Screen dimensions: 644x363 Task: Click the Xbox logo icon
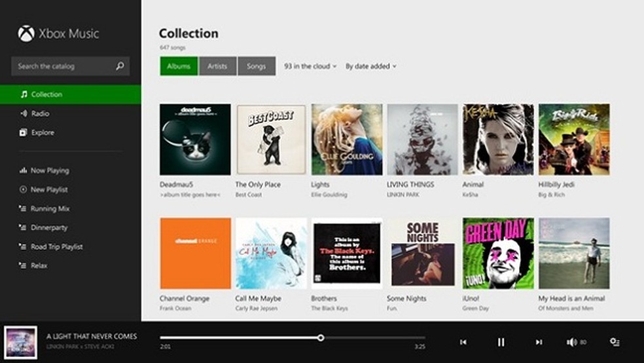pyautogui.click(x=26, y=33)
